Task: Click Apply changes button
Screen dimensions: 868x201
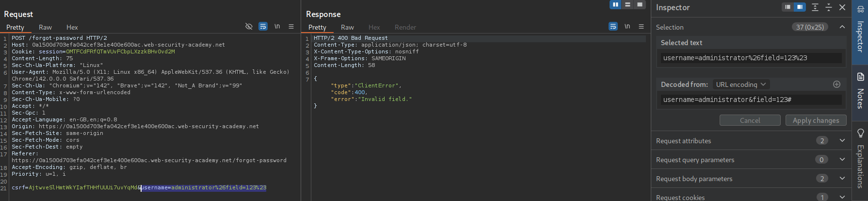Action: [816, 120]
